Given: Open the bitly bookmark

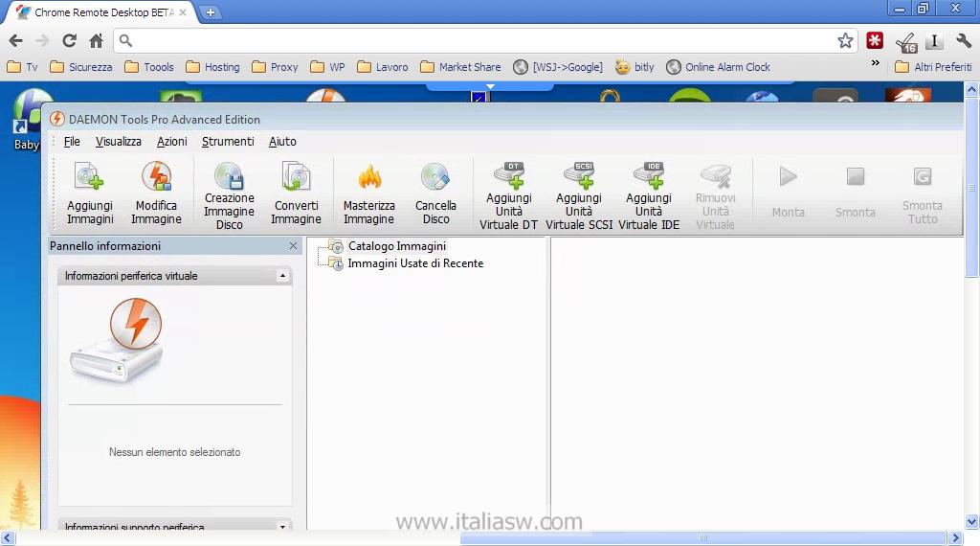Looking at the screenshot, I should 635,67.
